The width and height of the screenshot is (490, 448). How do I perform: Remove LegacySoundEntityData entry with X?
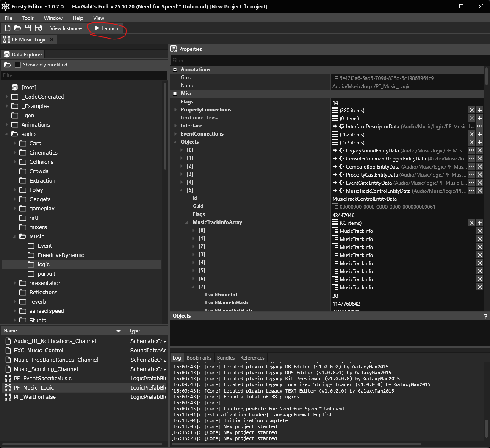pos(480,150)
